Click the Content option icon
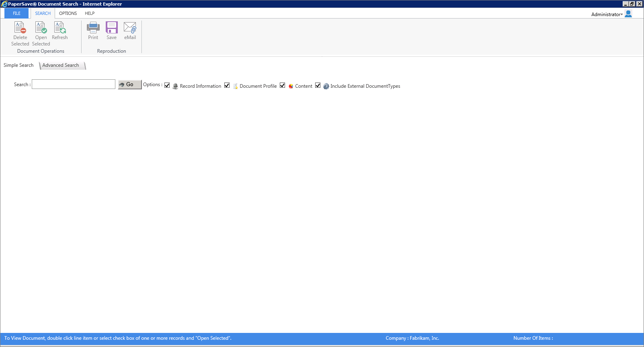The width and height of the screenshot is (644, 347). pyautogui.click(x=291, y=86)
